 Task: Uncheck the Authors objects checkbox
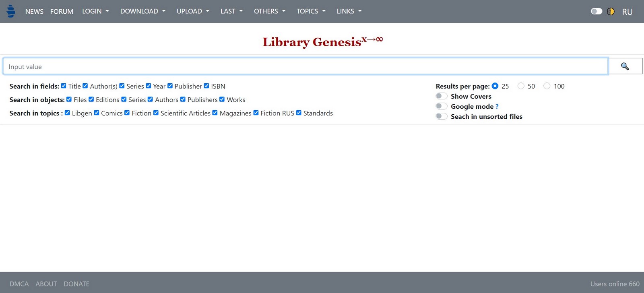coord(151,99)
